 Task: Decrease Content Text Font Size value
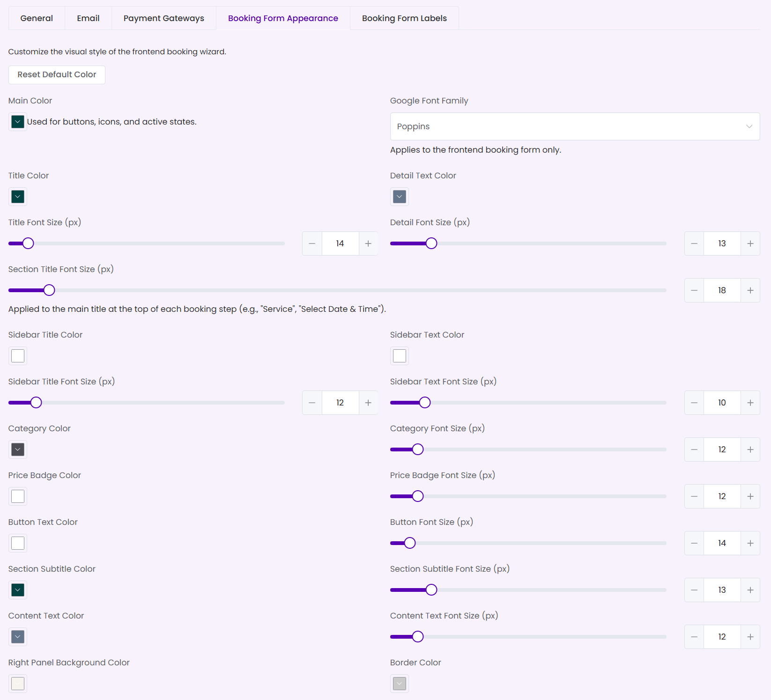pyautogui.click(x=694, y=637)
